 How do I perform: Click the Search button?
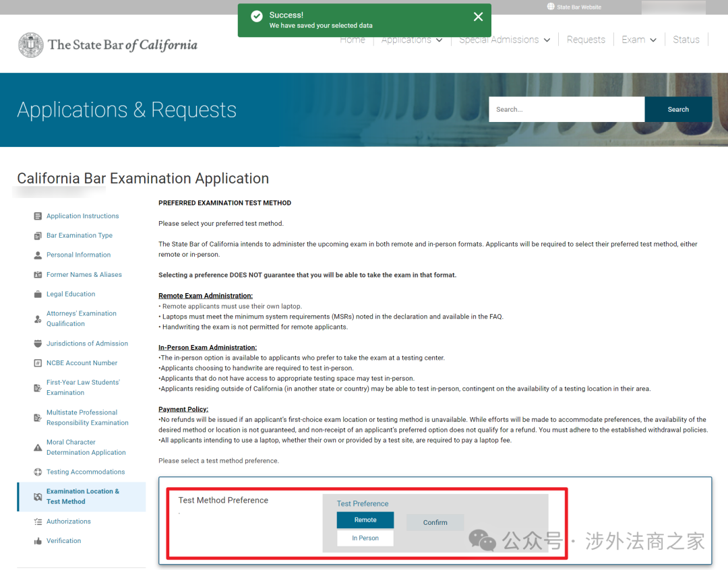(678, 110)
